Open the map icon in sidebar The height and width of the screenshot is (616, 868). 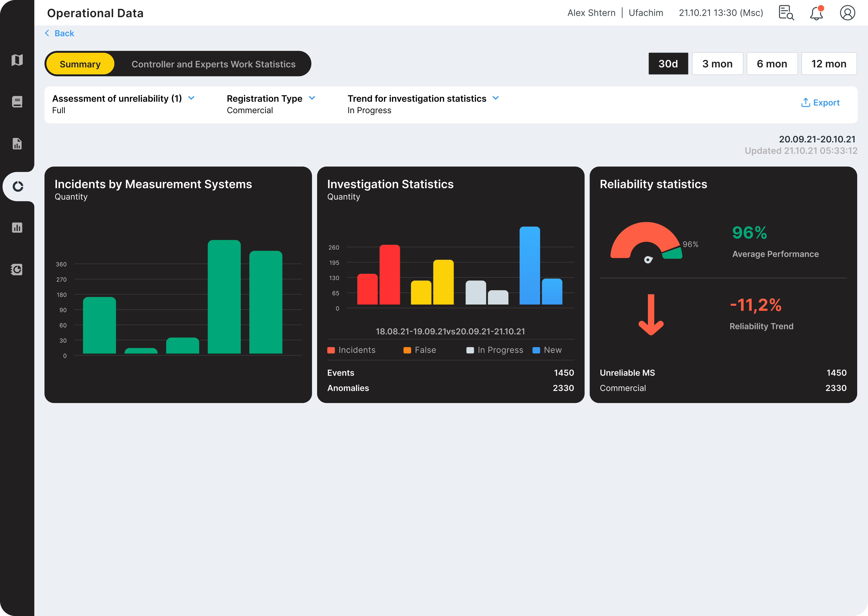(x=17, y=60)
